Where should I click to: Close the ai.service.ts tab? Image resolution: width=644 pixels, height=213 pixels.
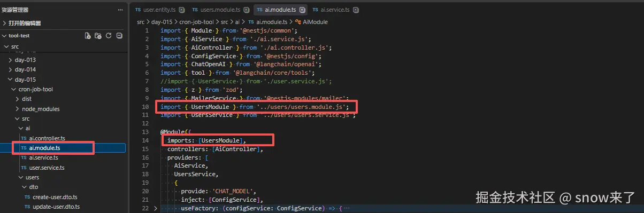(356, 10)
